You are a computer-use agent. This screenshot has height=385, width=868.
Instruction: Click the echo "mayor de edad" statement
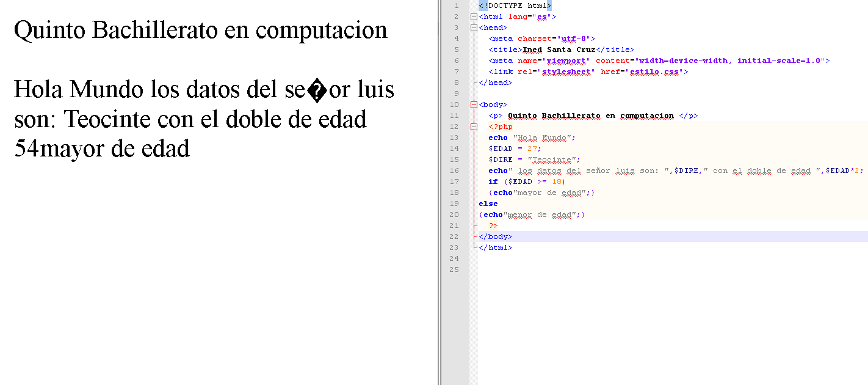pos(541,193)
